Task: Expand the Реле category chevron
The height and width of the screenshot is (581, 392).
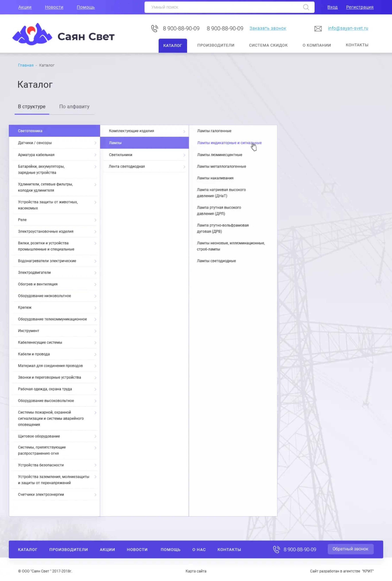Action: (95, 220)
